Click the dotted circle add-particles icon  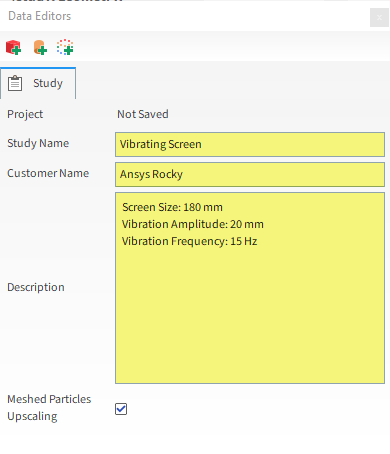pyautogui.click(x=65, y=47)
